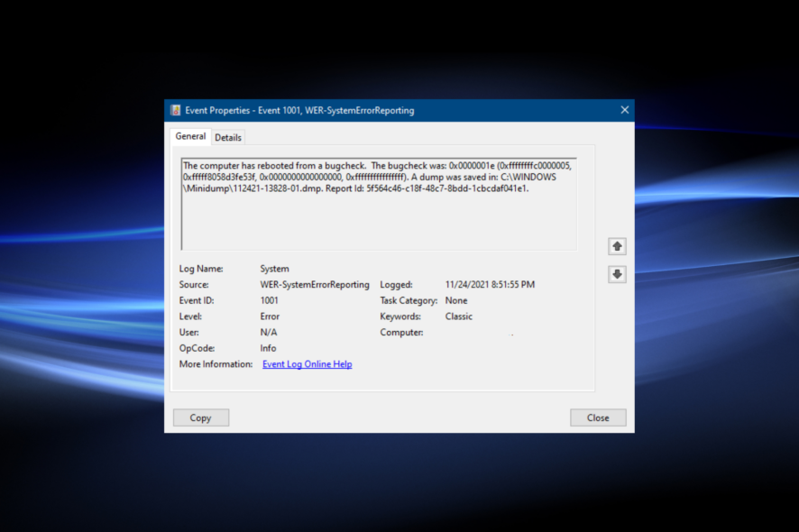Click the User value N/A
The height and width of the screenshot is (532, 799).
click(x=269, y=333)
